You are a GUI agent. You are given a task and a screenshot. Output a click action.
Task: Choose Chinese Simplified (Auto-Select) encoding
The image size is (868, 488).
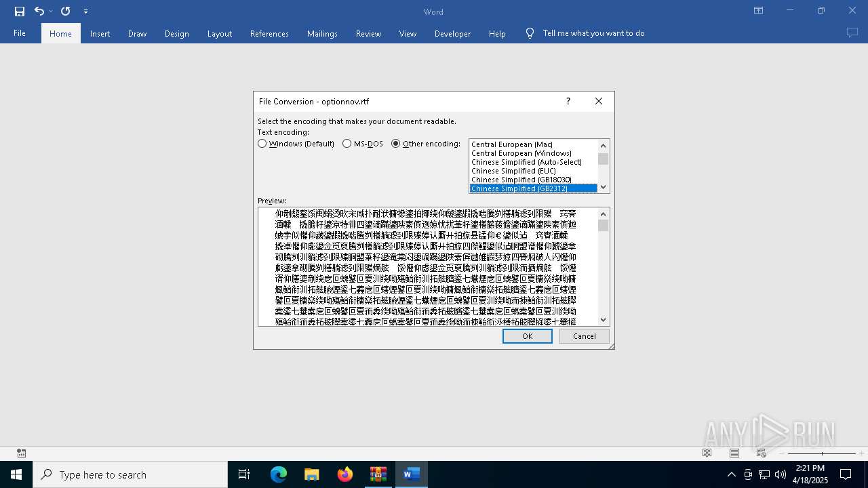tap(533, 162)
